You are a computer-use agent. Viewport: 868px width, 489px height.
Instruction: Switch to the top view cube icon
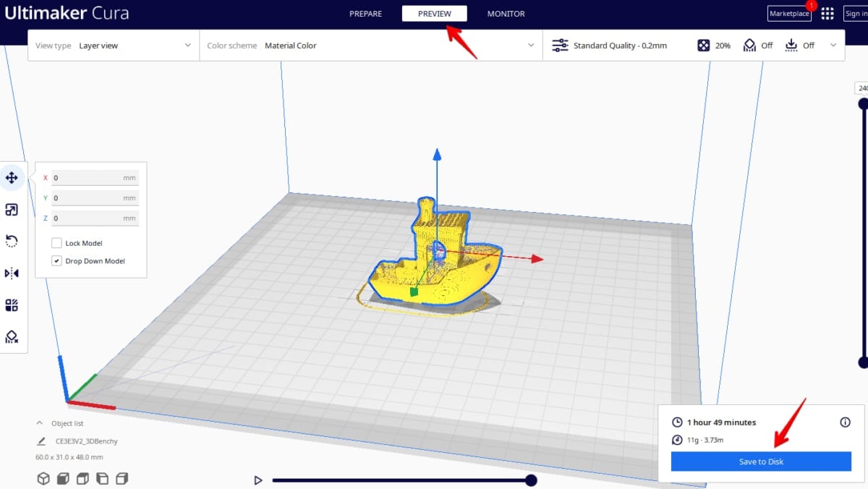tap(82, 478)
